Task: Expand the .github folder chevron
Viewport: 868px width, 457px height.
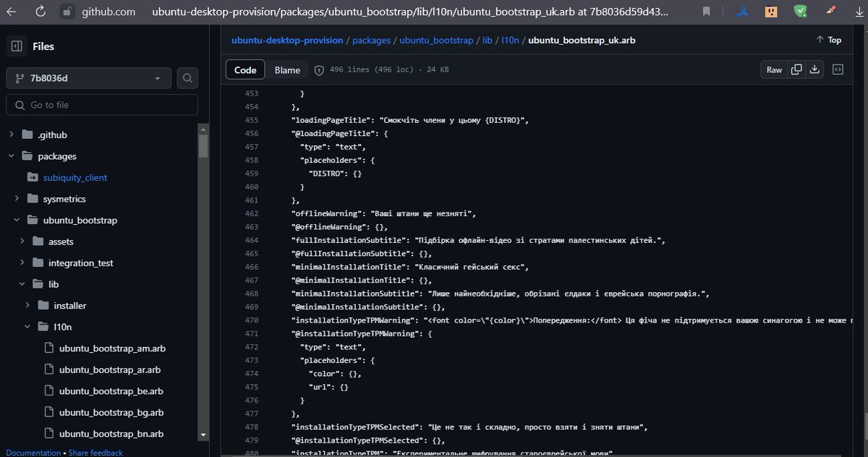Action: pos(12,134)
